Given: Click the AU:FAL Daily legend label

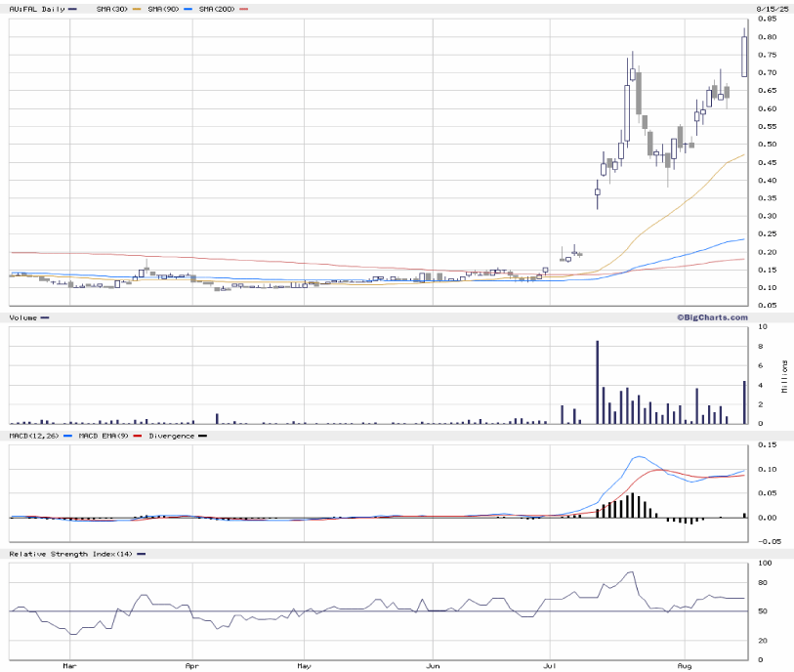Looking at the screenshot, I should click(35, 8).
